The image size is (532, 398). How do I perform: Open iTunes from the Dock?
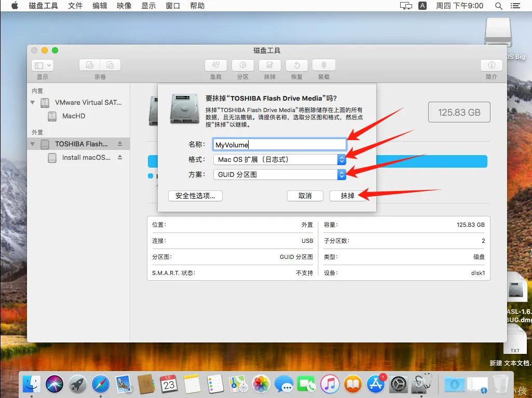point(330,385)
